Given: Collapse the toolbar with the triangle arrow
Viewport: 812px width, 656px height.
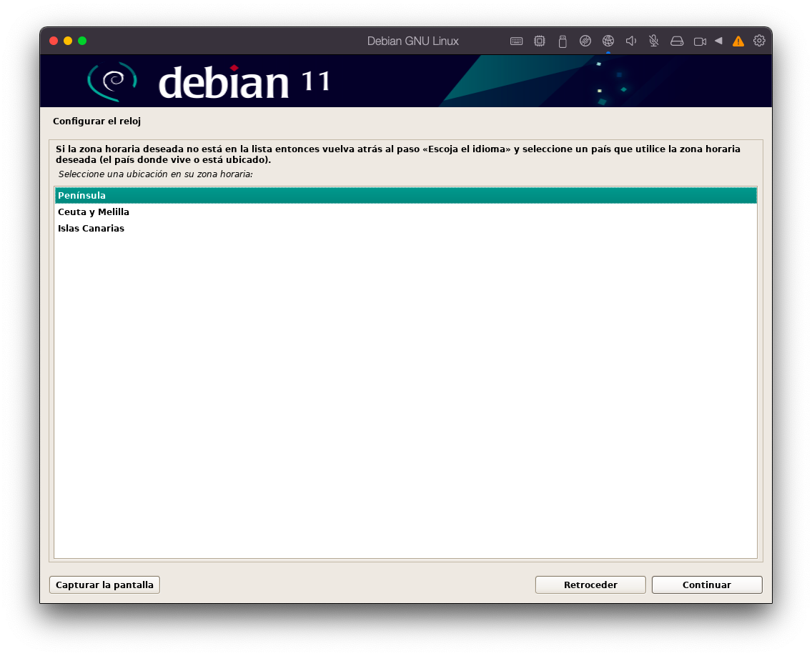Looking at the screenshot, I should pyautogui.click(x=718, y=41).
